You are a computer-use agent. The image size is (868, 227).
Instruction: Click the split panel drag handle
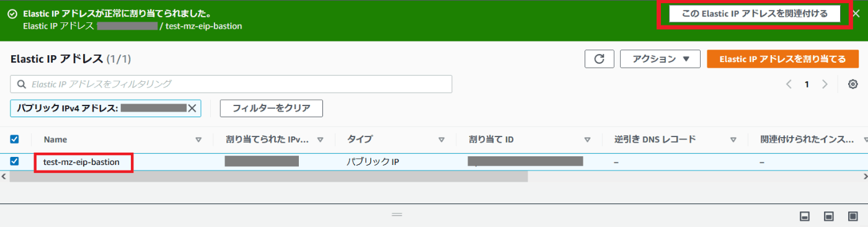pyautogui.click(x=397, y=215)
